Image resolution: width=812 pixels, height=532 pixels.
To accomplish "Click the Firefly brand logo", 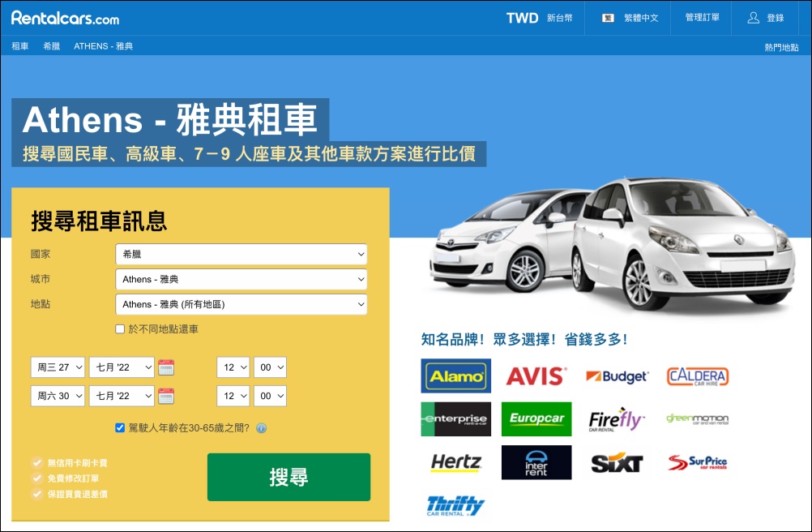I will click(616, 419).
